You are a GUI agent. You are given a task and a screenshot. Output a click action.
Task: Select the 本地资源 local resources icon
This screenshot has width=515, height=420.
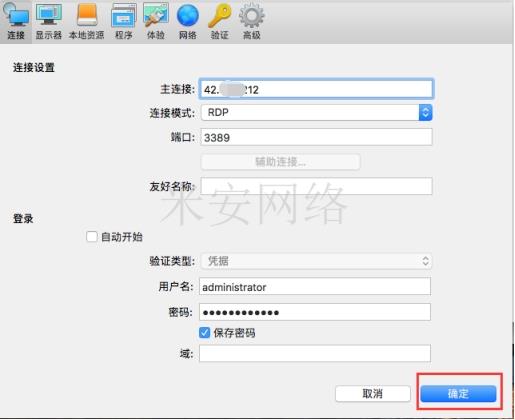coord(87,21)
